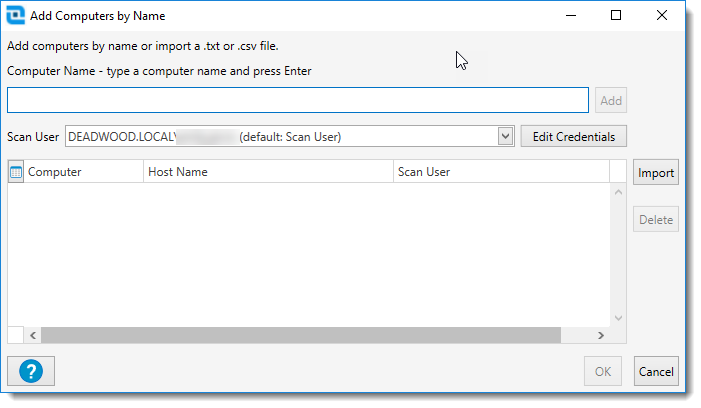Click the application icon in title bar
Viewport: 701px width, 408px height.
[16, 16]
